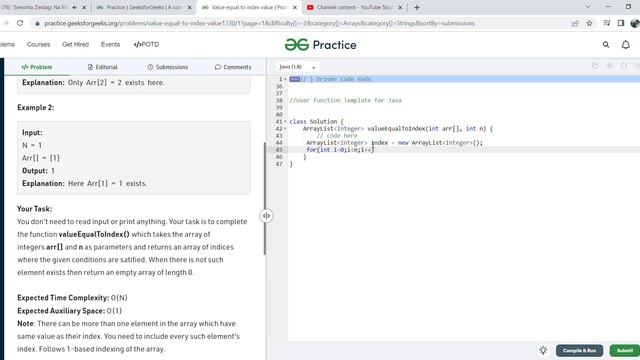Open the Editorial tab
The image size is (640, 360).
coord(102,67)
